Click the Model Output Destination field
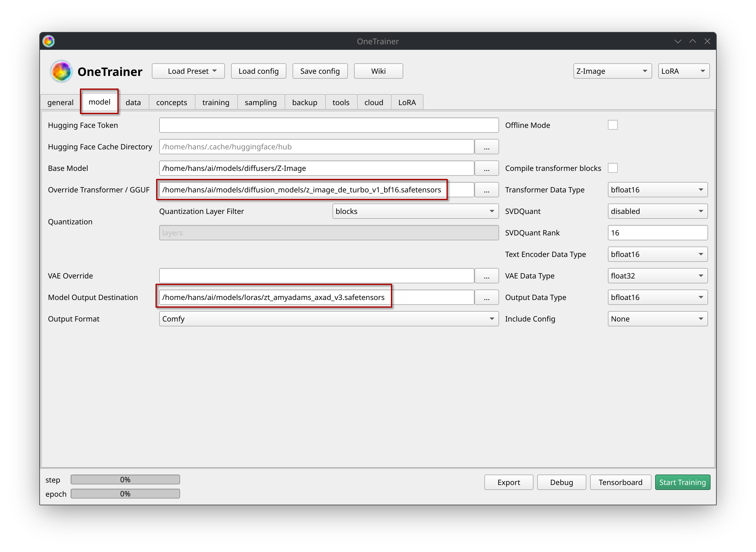Image resolution: width=756 pixels, height=552 pixels. tap(317, 298)
